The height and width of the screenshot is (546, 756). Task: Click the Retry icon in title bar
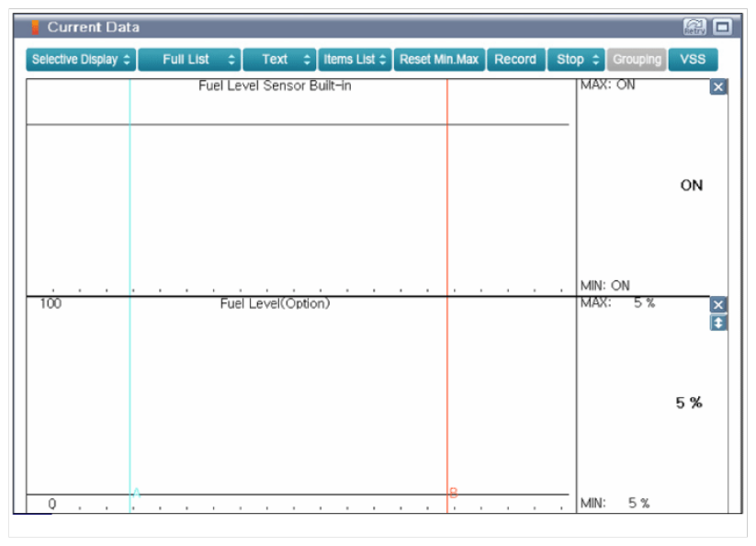[x=694, y=28]
